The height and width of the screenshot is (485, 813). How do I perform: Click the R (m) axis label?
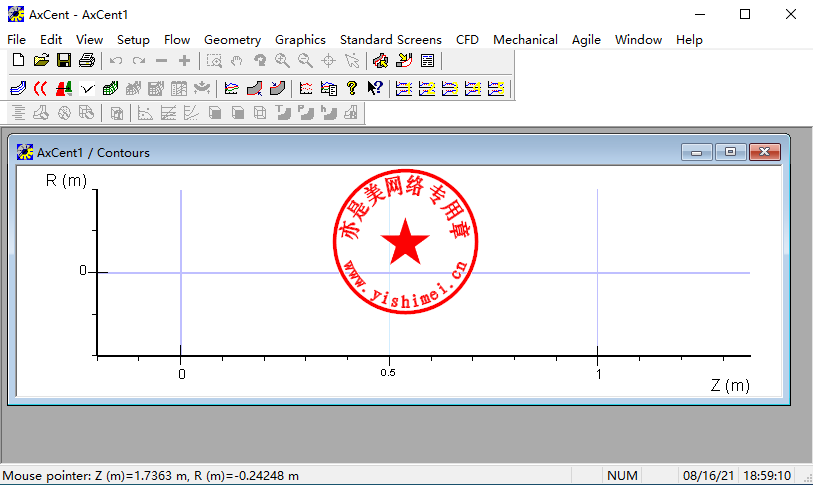point(66,181)
